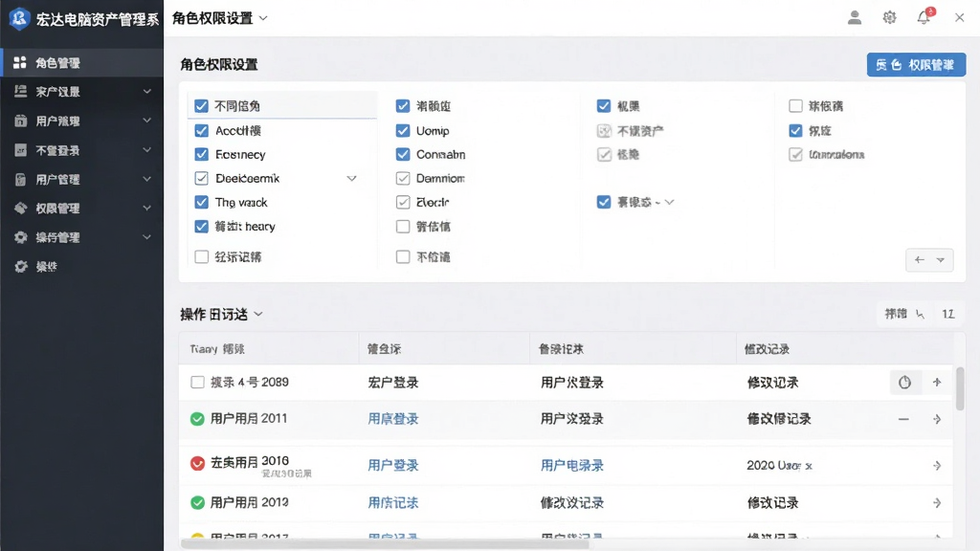Screen dimensions: 980x551
Task: Uncheck the Accbit checkbox
Action: (x=201, y=130)
